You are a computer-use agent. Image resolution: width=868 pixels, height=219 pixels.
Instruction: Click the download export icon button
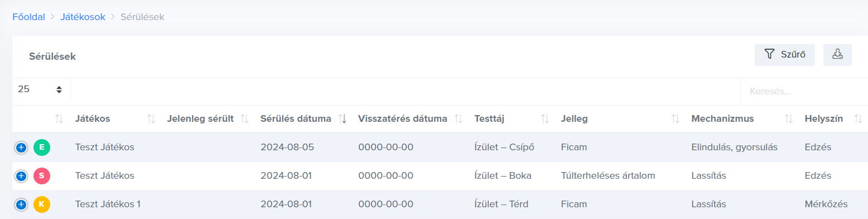click(837, 55)
